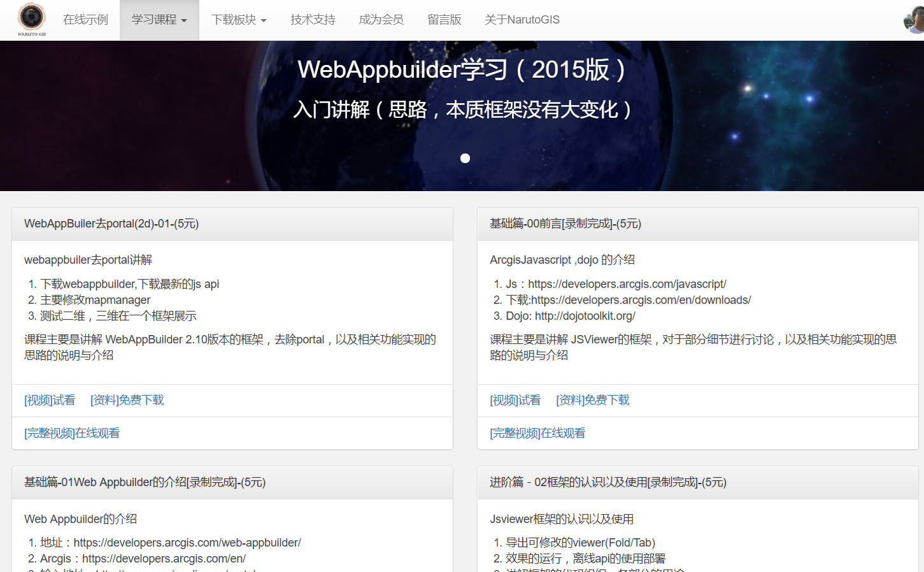Click the text Web Appbuilder的介绍
Viewport: 924px width, 572px height.
pos(81,519)
